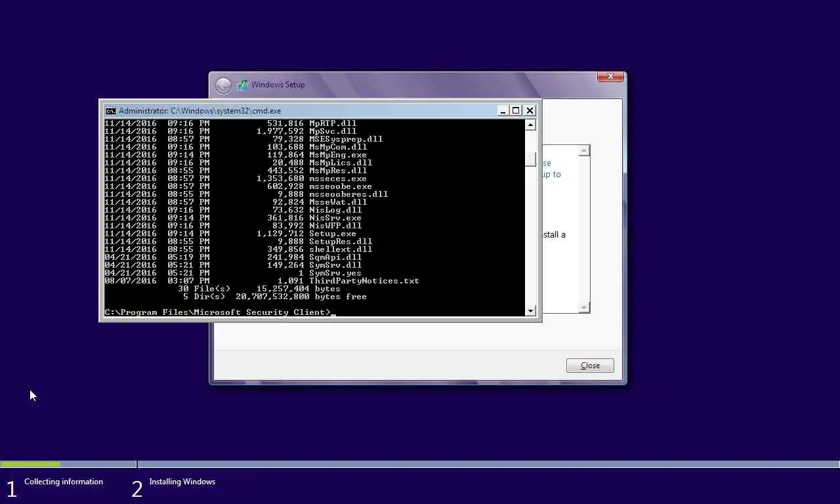Click the cmd.exe window title bar text
The height and width of the screenshot is (504, 840).
point(200,111)
